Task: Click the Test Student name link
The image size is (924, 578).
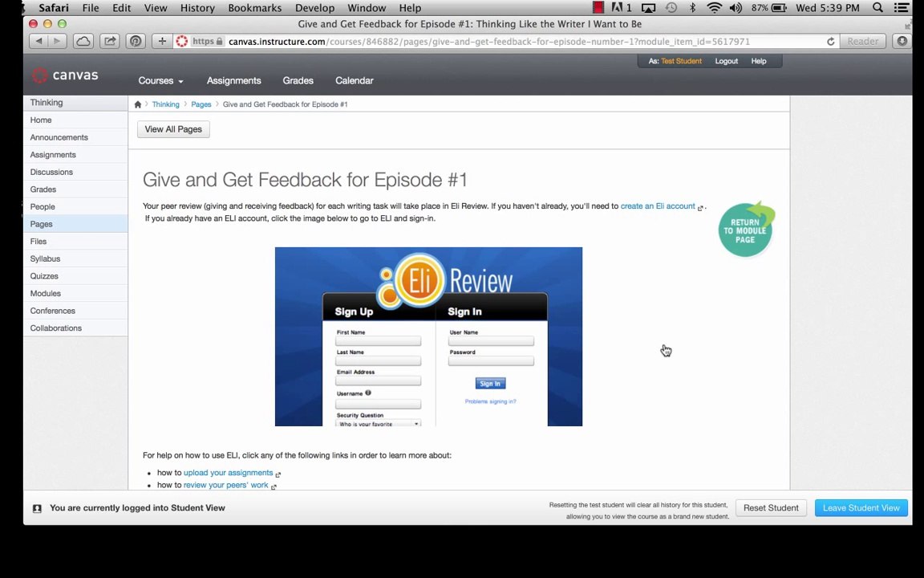Action: pyautogui.click(x=681, y=61)
